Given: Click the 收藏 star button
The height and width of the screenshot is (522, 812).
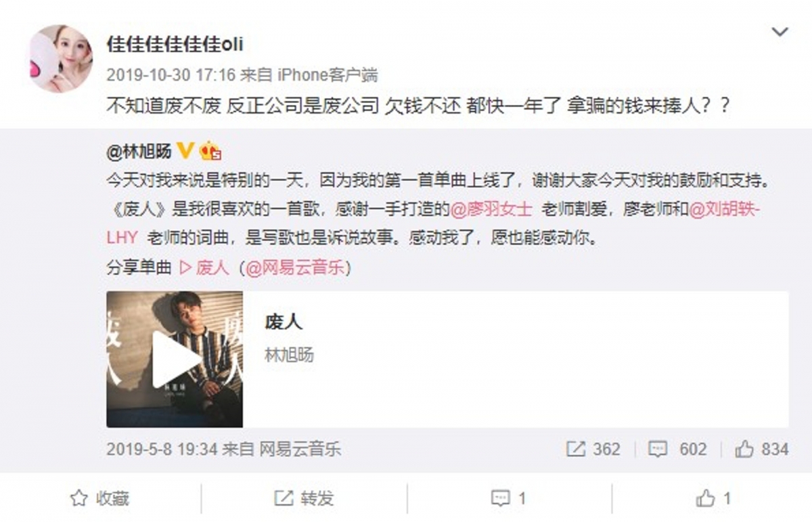Looking at the screenshot, I should [99, 499].
